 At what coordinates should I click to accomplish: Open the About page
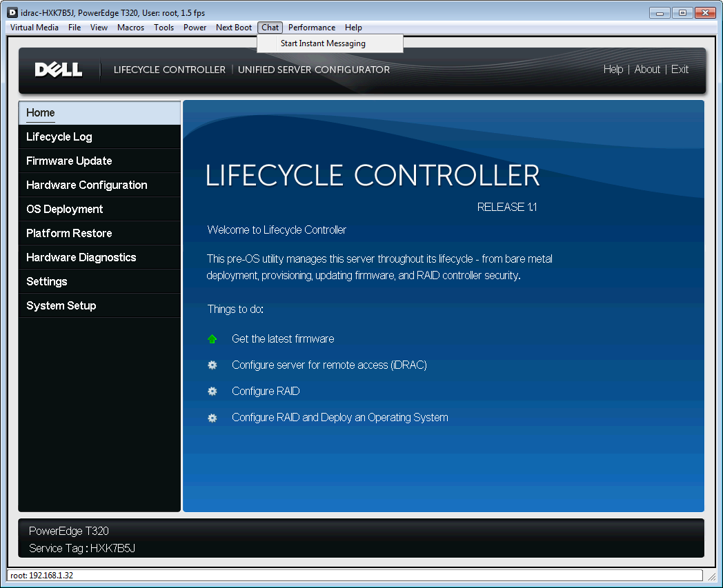point(647,69)
